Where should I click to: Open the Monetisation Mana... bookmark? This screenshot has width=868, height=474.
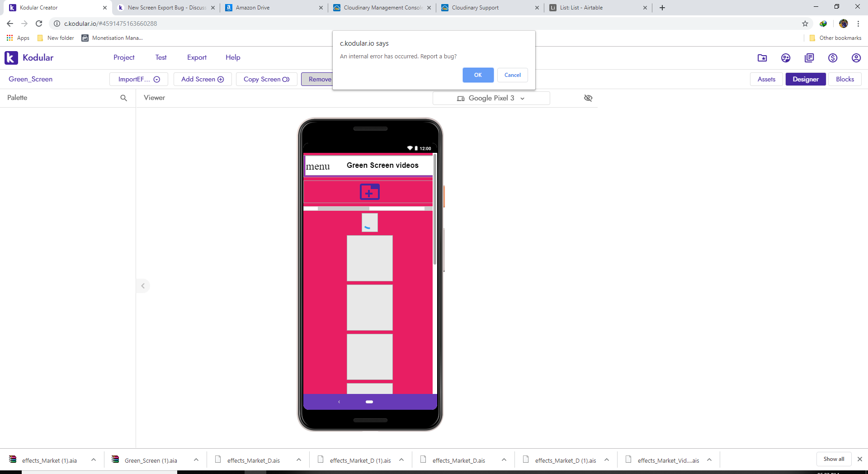112,38
